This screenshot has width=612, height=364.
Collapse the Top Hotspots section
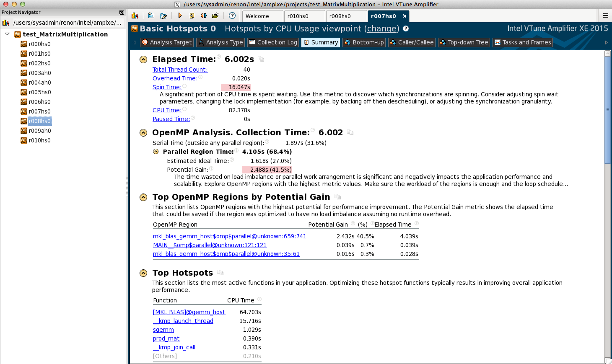(143, 273)
